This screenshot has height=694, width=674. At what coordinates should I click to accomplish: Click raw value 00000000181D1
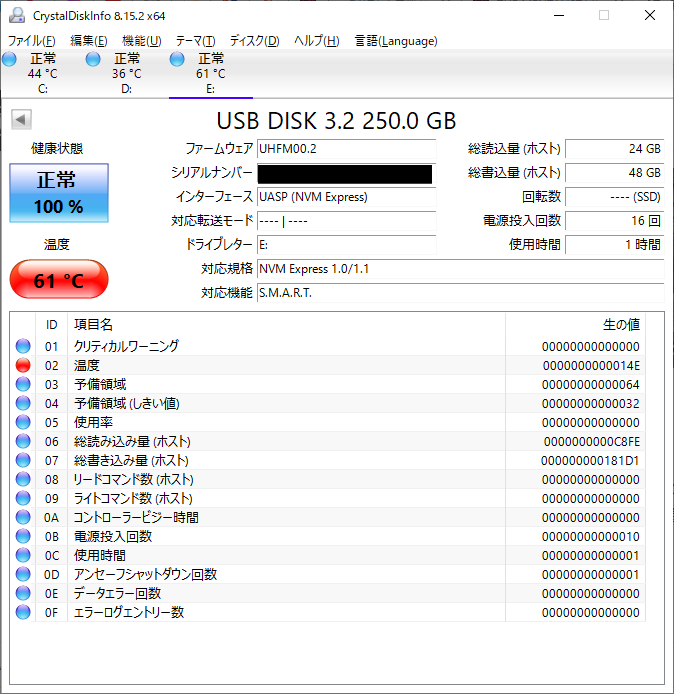coord(590,461)
